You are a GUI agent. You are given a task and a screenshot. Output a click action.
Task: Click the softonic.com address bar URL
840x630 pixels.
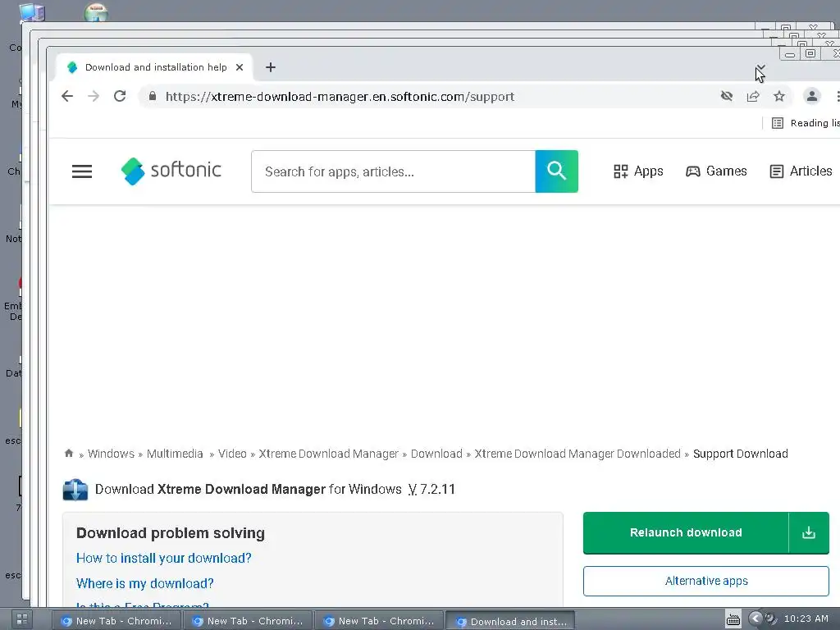[x=340, y=97]
